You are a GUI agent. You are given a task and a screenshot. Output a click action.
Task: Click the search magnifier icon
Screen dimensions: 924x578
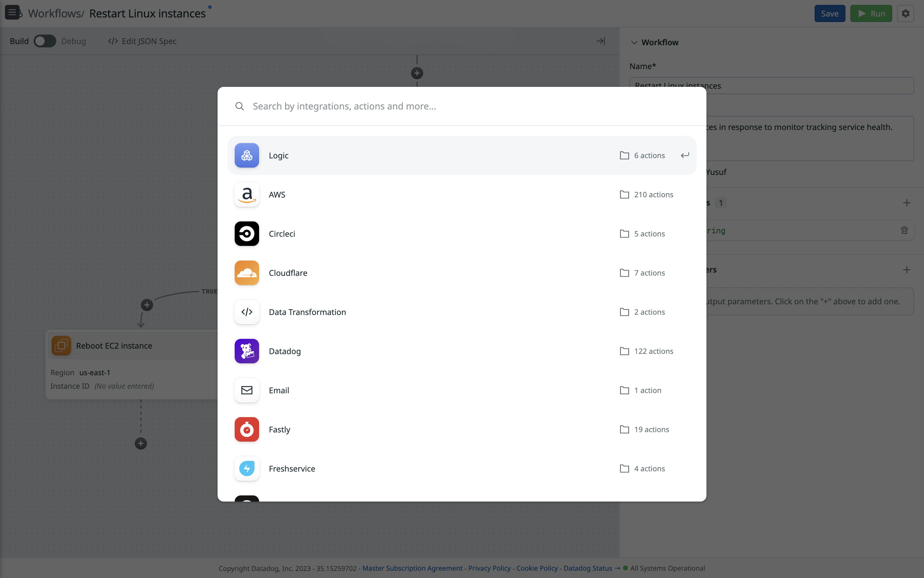tap(239, 106)
